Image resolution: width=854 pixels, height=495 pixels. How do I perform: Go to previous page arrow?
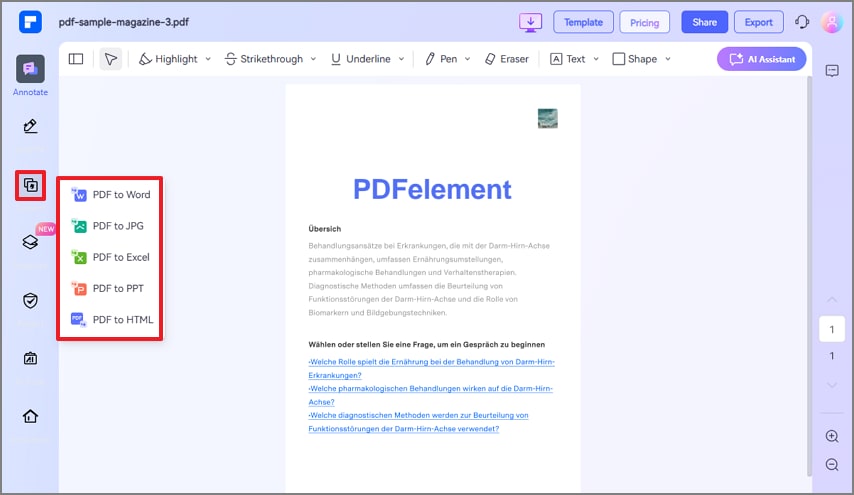click(832, 300)
